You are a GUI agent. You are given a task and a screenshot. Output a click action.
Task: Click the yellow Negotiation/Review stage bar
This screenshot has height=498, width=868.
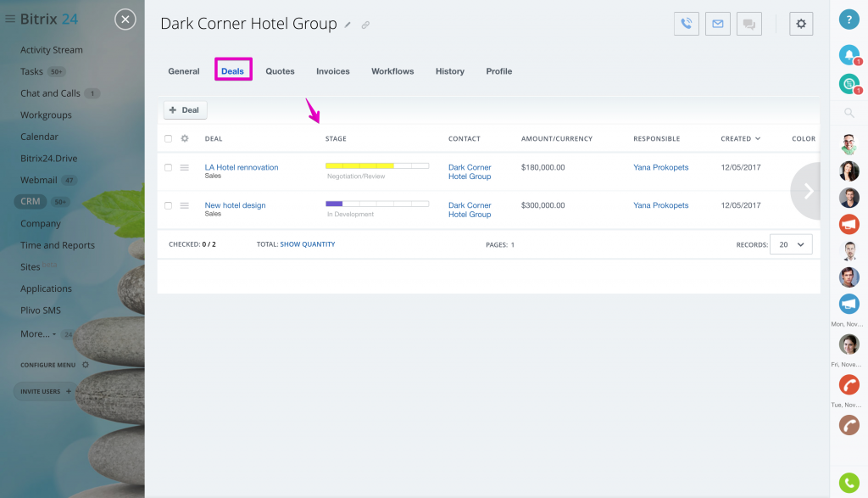377,165
